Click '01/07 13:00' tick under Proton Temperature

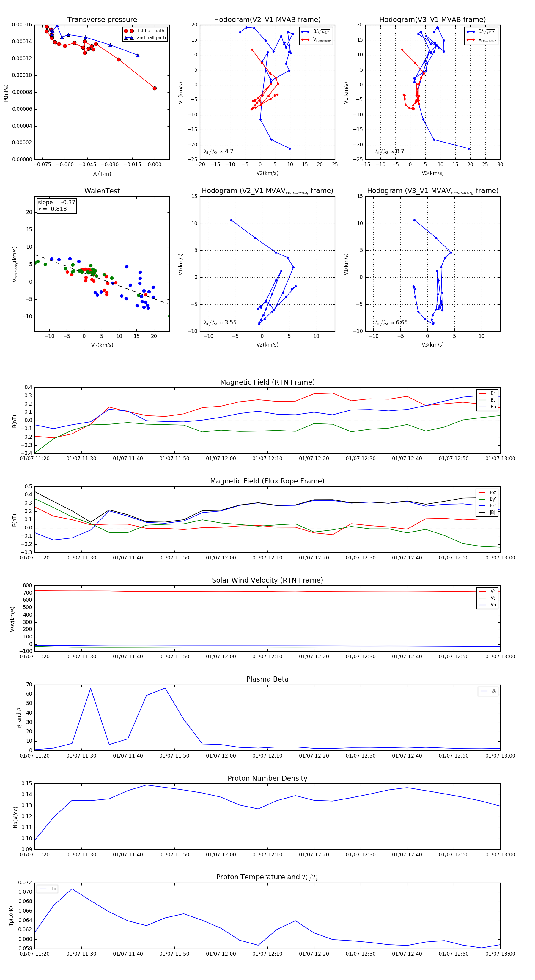(500, 954)
